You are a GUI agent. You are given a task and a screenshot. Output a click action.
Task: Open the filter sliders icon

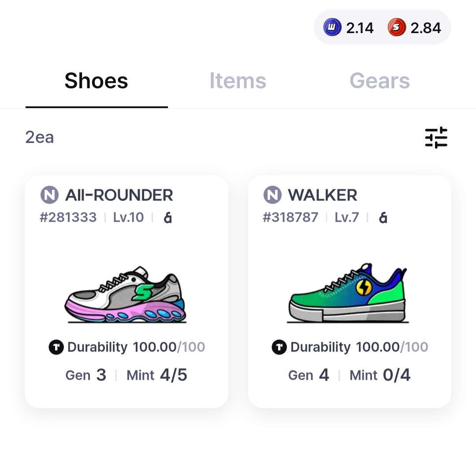436,138
